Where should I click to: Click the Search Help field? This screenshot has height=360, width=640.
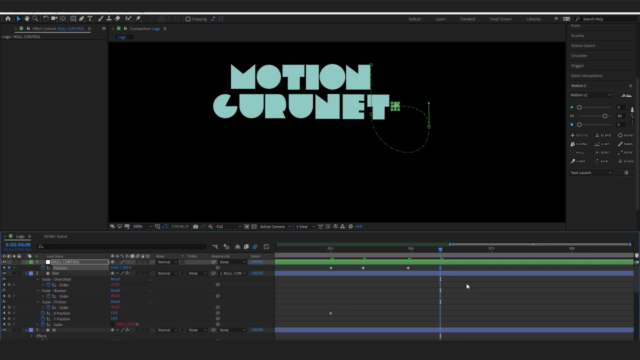coord(606,19)
